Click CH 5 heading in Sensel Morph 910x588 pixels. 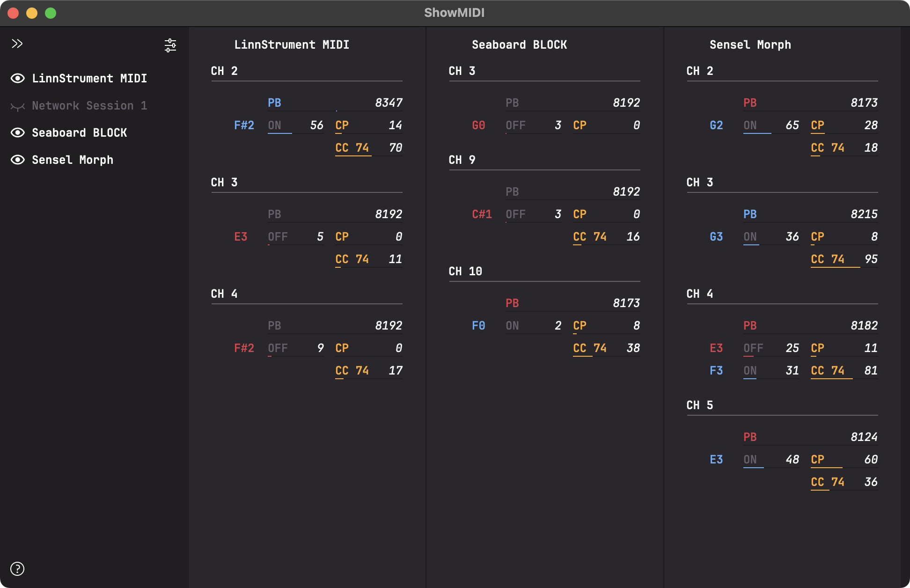[x=700, y=405]
